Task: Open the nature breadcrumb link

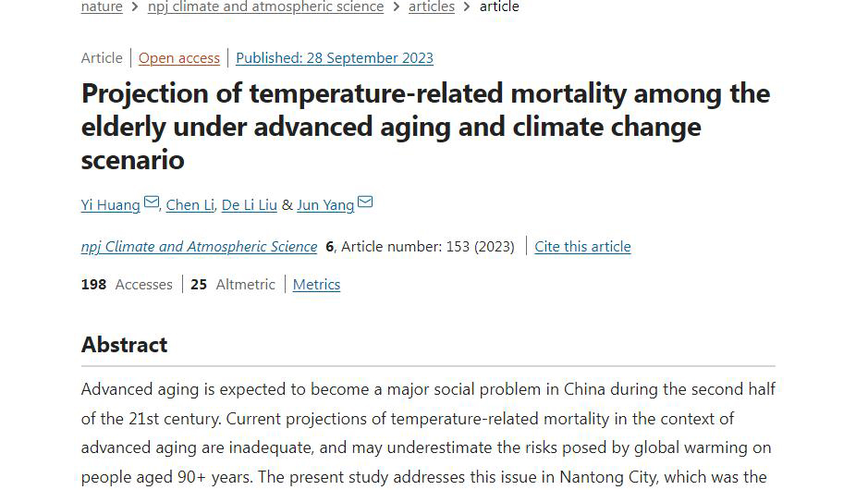Action: click(102, 6)
